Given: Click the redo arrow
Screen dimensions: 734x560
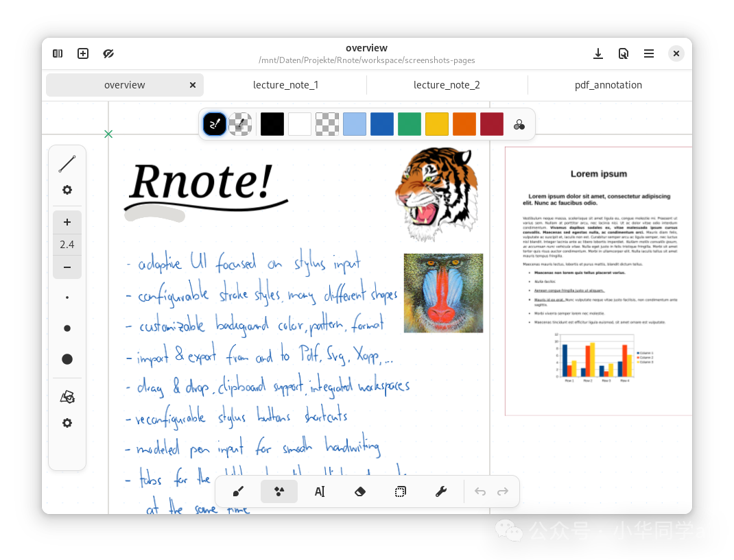Looking at the screenshot, I should [x=503, y=491].
